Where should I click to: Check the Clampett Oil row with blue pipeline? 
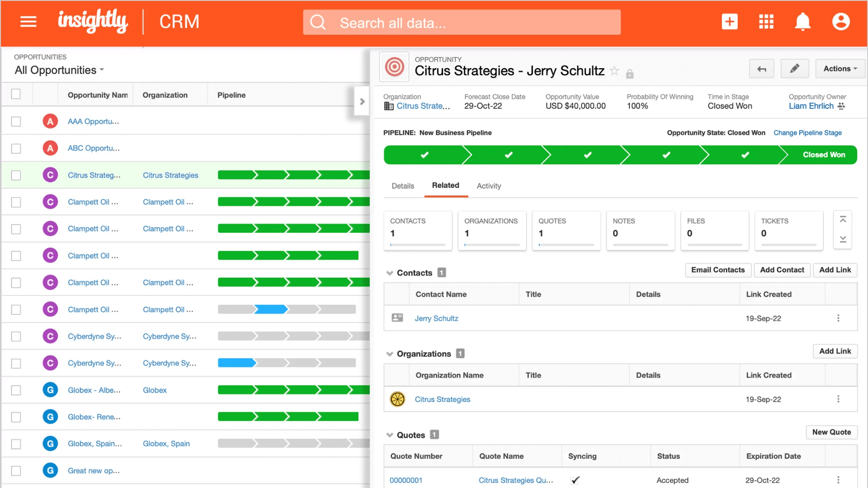tap(16, 310)
